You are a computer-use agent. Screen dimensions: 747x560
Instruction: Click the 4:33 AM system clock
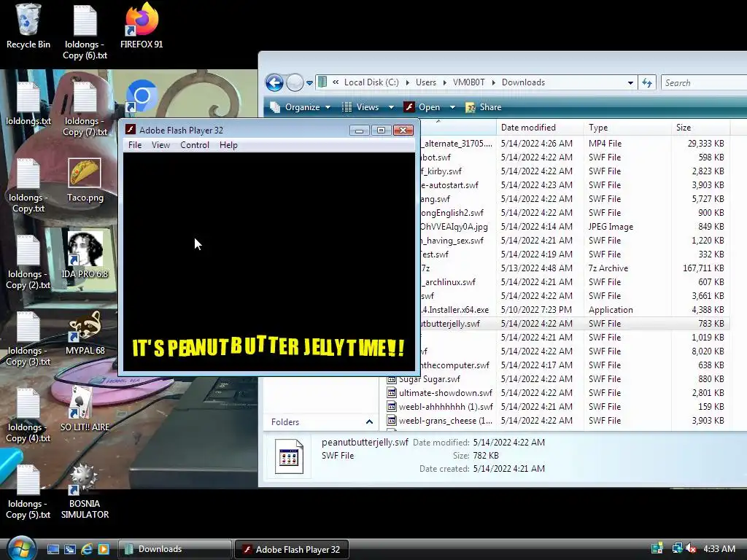click(x=719, y=548)
